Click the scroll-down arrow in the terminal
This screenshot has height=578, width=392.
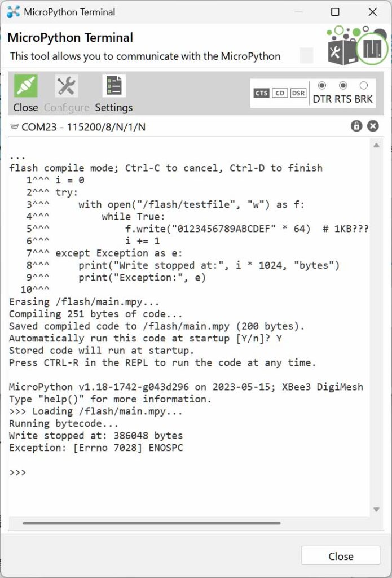[x=376, y=510]
